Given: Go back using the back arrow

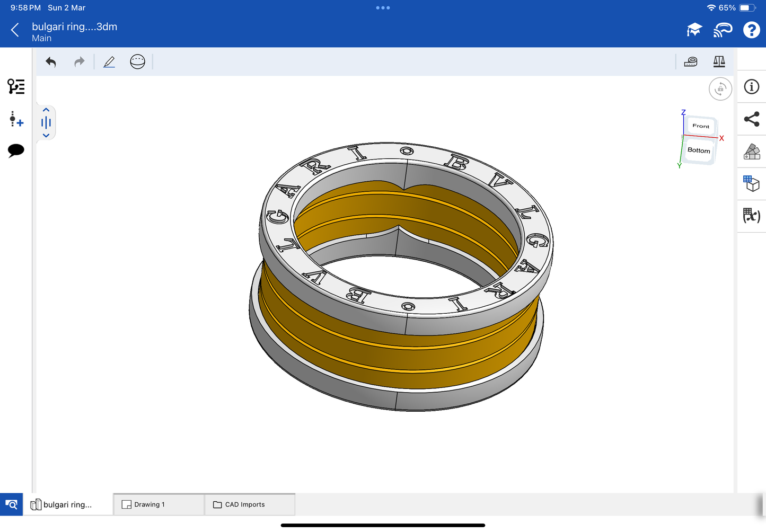Looking at the screenshot, I should [x=15, y=30].
